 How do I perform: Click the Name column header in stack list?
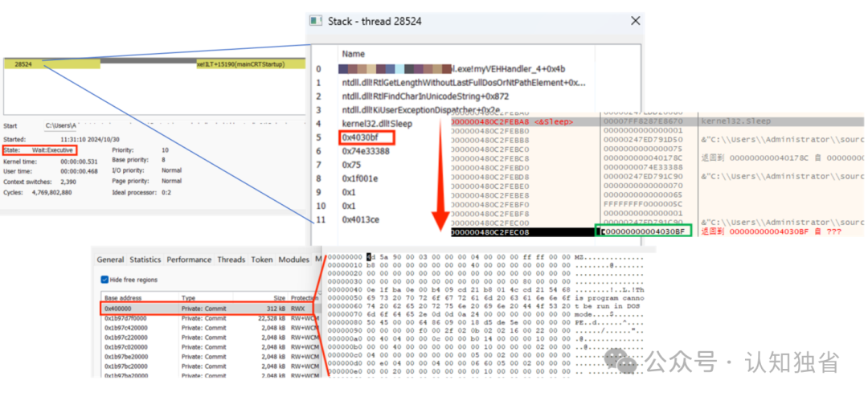353,55
